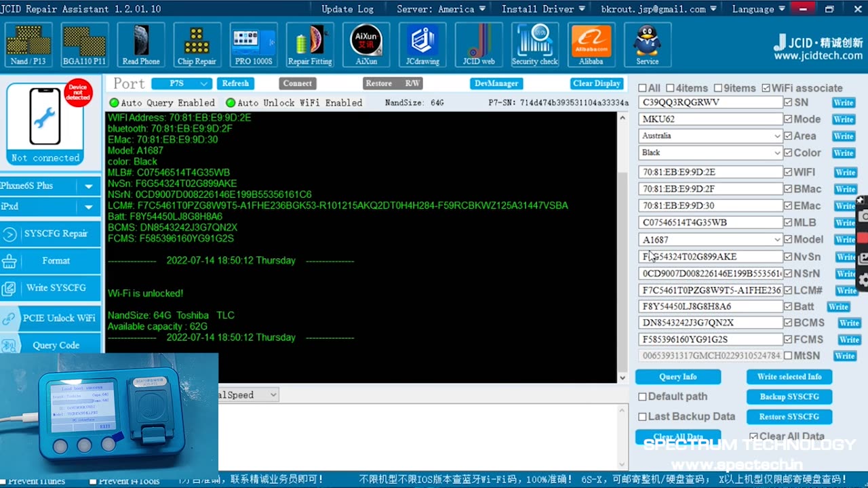The image size is (868, 488).
Task: Click 'Wi-Fi is unlocked!' console line
Action: tap(145, 293)
